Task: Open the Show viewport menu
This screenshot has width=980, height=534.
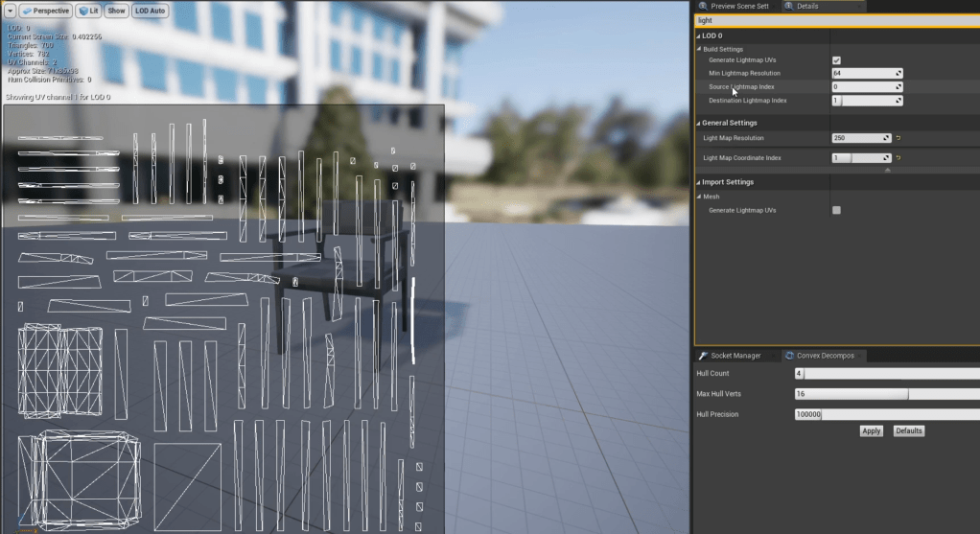Action: coord(116,11)
